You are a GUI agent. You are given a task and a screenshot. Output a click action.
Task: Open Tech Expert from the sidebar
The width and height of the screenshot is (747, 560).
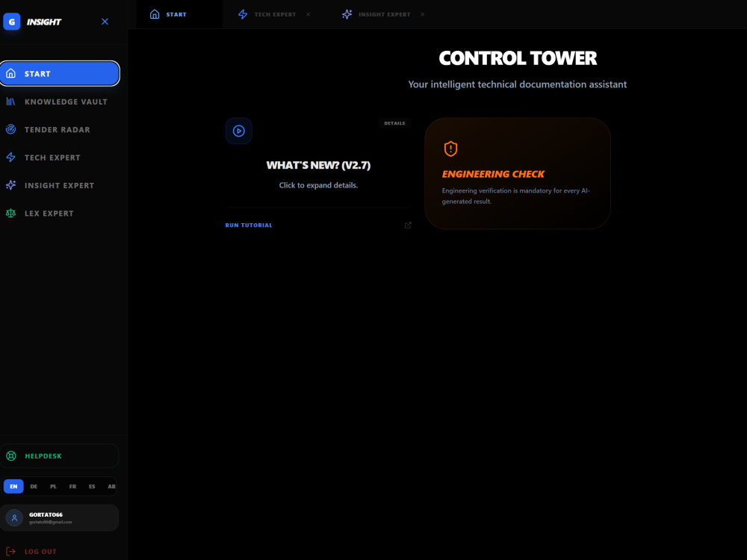coord(60,157)
